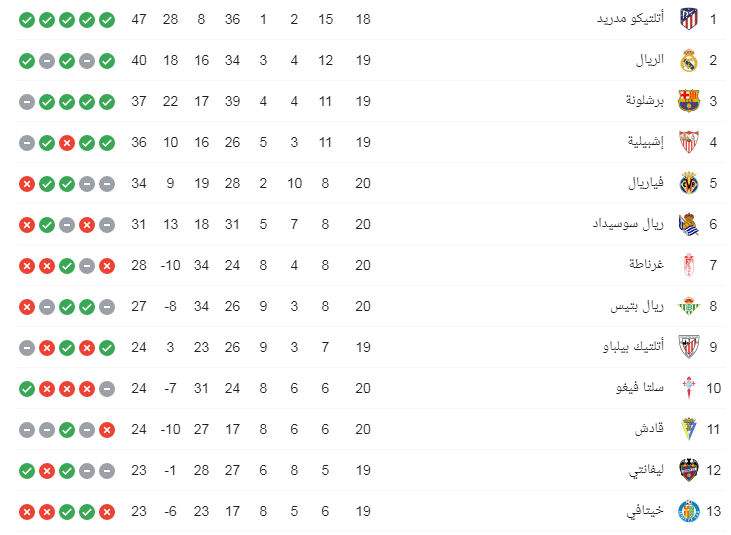Click the Barcelona club crest

689,101
